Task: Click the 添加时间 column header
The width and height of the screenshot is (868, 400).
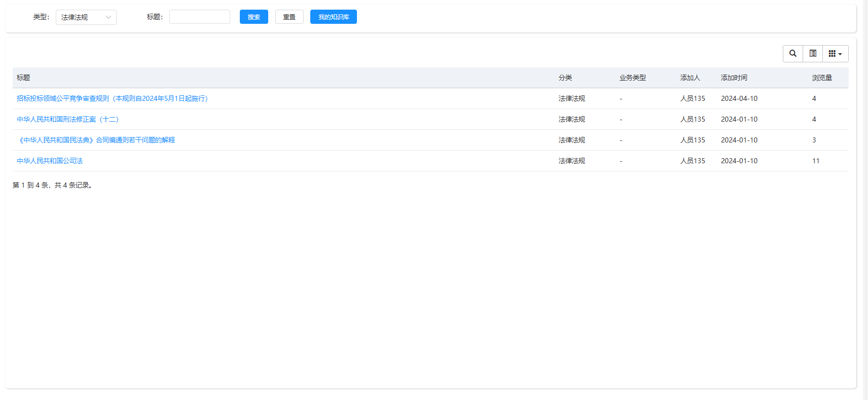Action: [734, 78]
